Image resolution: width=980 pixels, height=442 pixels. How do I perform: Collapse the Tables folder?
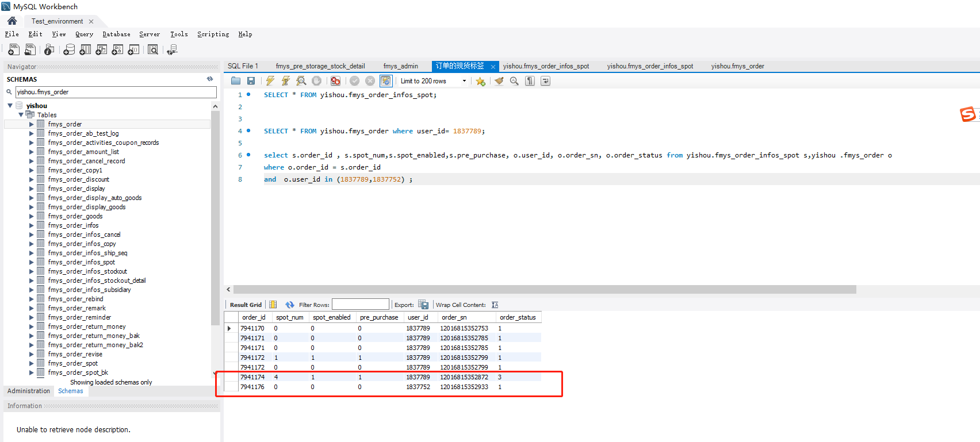point(21,115)
